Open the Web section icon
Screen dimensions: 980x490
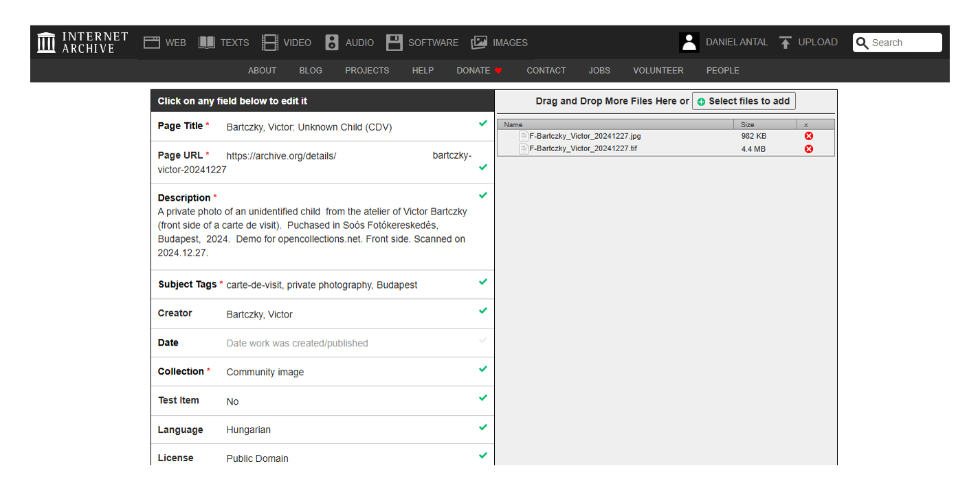(151, 43)
